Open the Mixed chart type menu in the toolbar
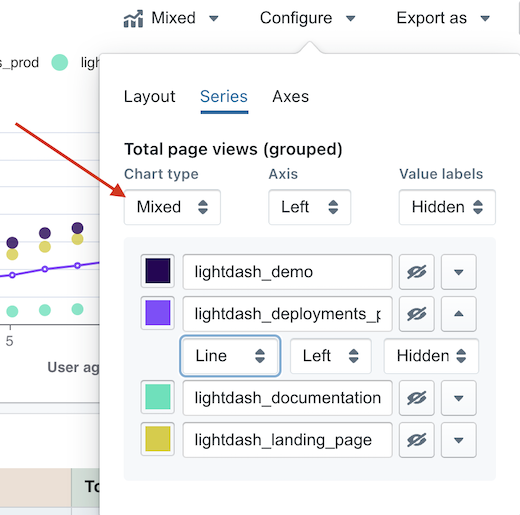Image resolution: width=520 pixels, height=515 pixels. [171, 18]
